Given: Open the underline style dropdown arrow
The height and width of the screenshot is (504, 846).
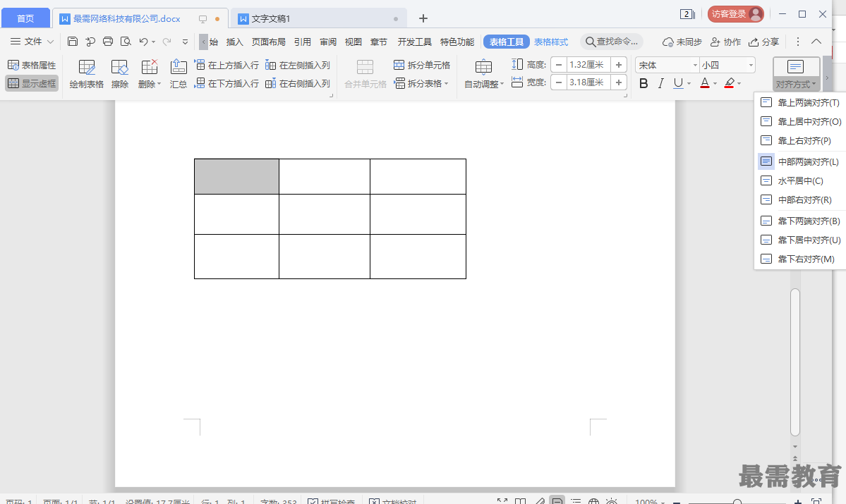Looking at the screenshot, I should pos(689,84).
